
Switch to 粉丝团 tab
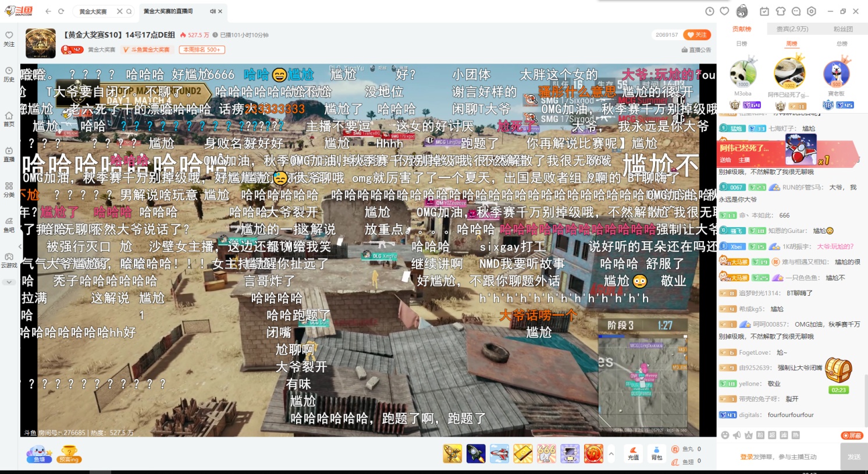pyautogui.click(x=843, y=29)
